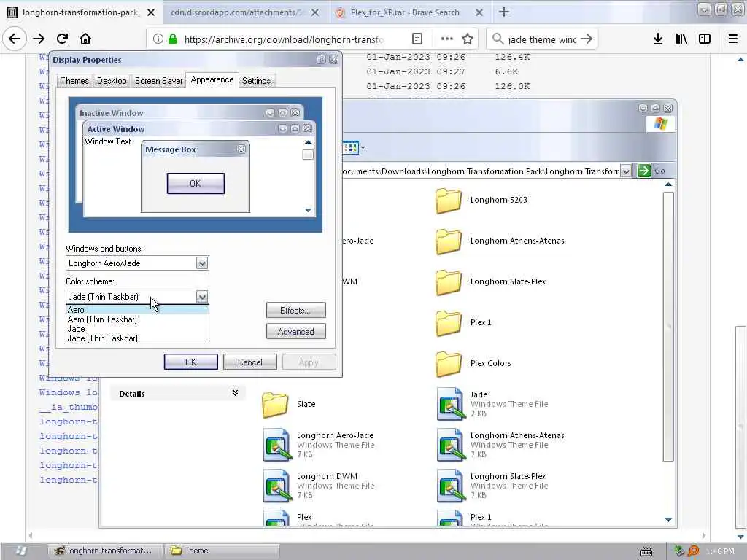Reload the archive.org page

coord(62,39)
